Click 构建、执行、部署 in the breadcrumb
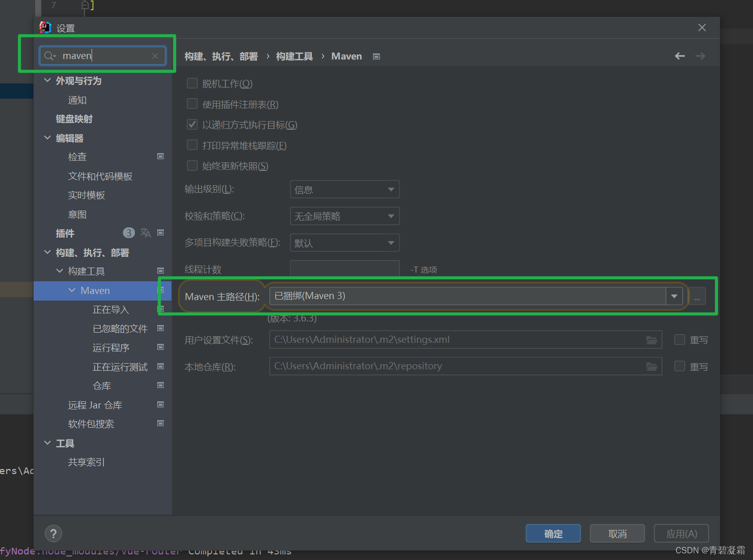 pyautogui.click(x=221, y=56)
